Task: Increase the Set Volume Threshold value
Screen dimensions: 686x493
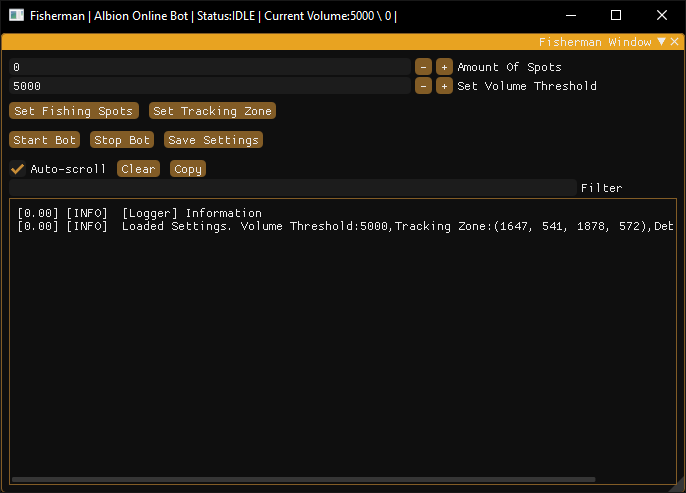Action: pyautogui.click(x=444, y=86)
